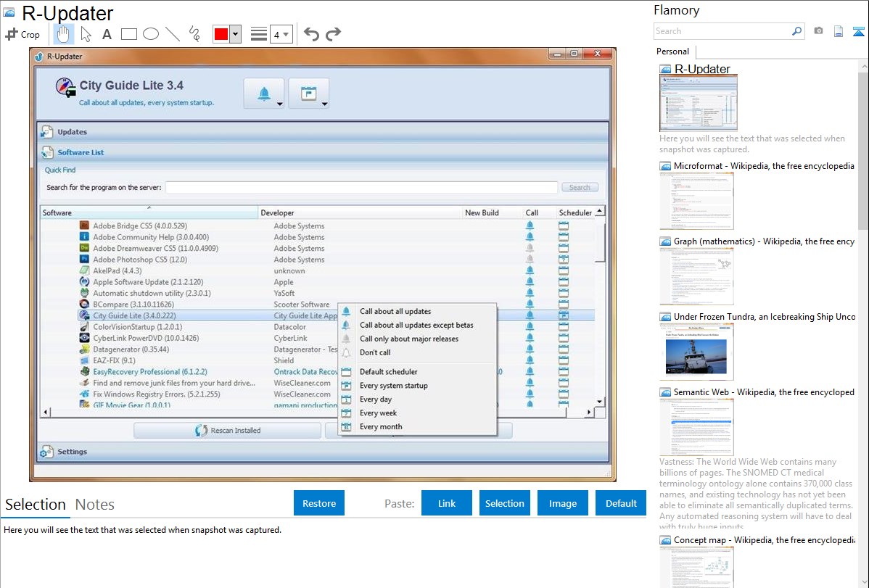Sort by the New Build column header
This screenshot has width=869, height=588.
coord(492,212)
